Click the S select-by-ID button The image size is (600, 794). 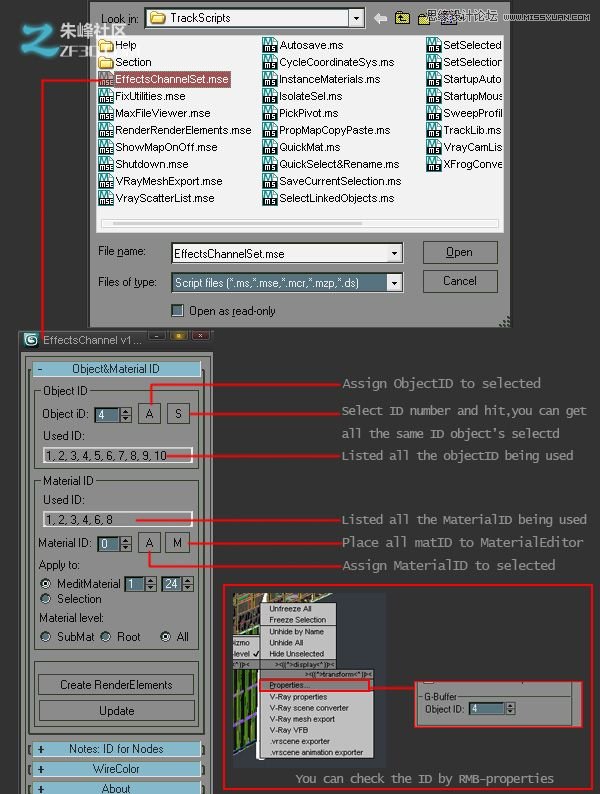pos(178,414)
